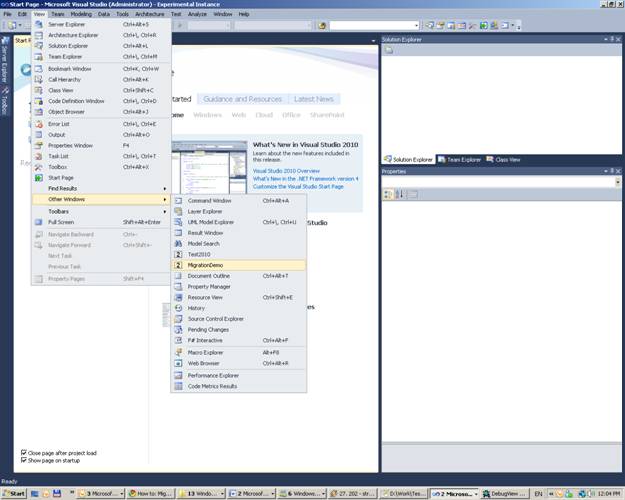Open Visual Studio 2010 Overview link
625x500 pixels.
(286, 171)
